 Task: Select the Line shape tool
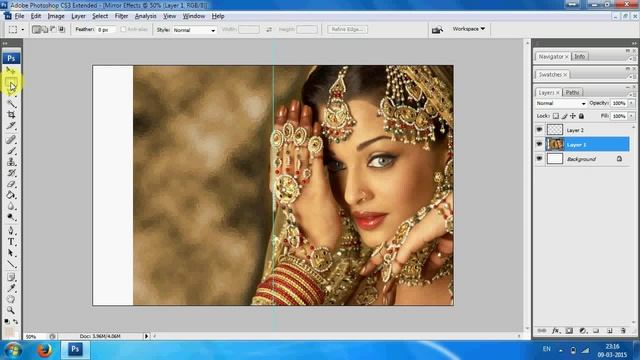point(11,264)
